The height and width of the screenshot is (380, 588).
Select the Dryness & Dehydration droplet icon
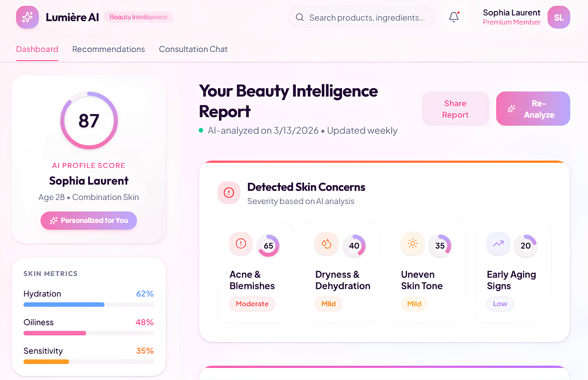(326, 244)
